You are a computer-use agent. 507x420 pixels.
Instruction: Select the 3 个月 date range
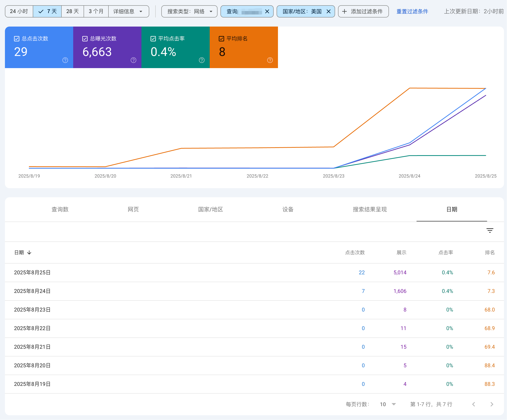coord(96,11)
